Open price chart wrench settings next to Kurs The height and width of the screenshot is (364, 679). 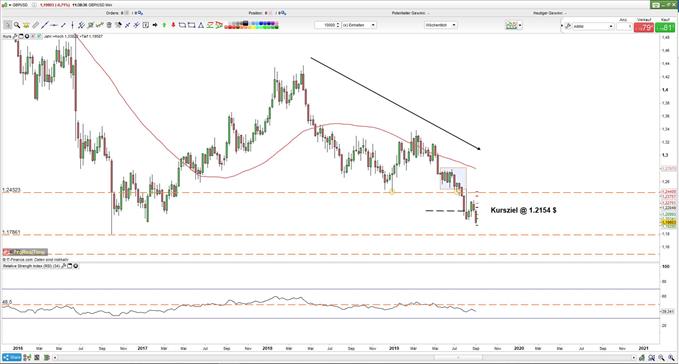(x=15, y=36)
